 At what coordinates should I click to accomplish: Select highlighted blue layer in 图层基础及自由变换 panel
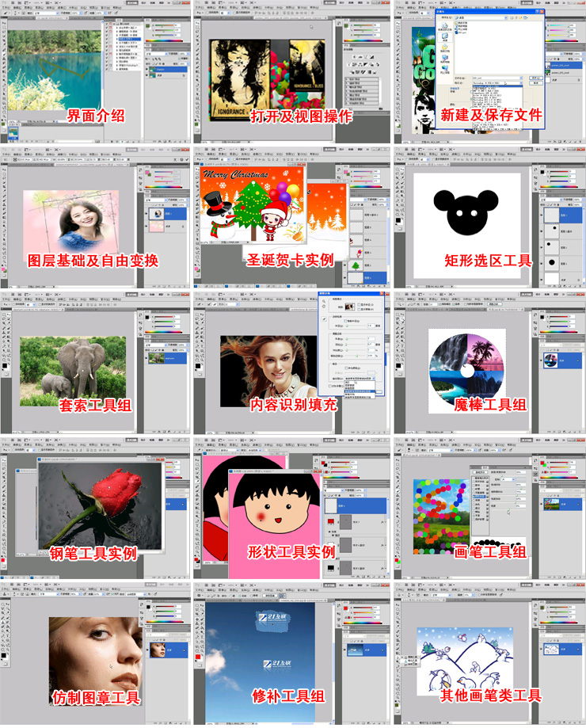click(169, 214)
